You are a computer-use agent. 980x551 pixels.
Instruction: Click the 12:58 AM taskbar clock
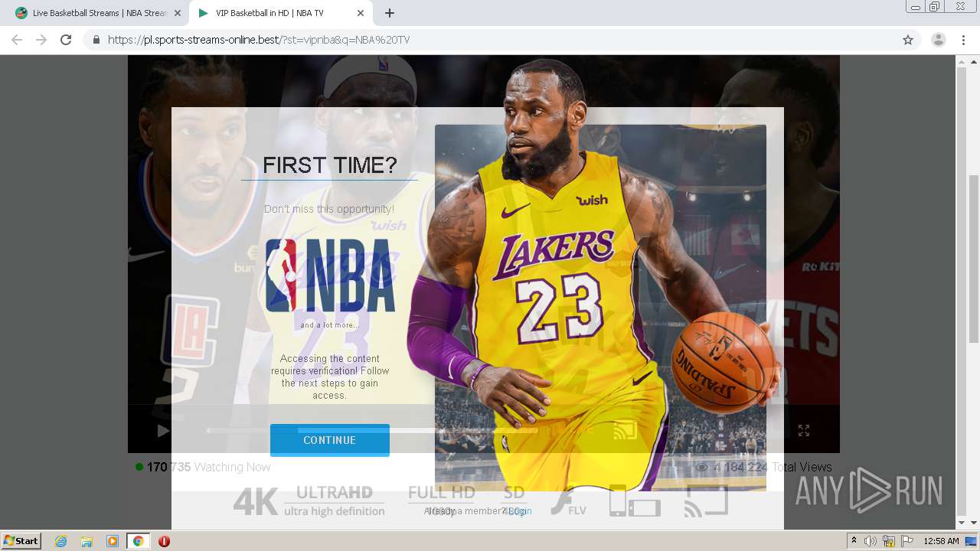(941, 541)
